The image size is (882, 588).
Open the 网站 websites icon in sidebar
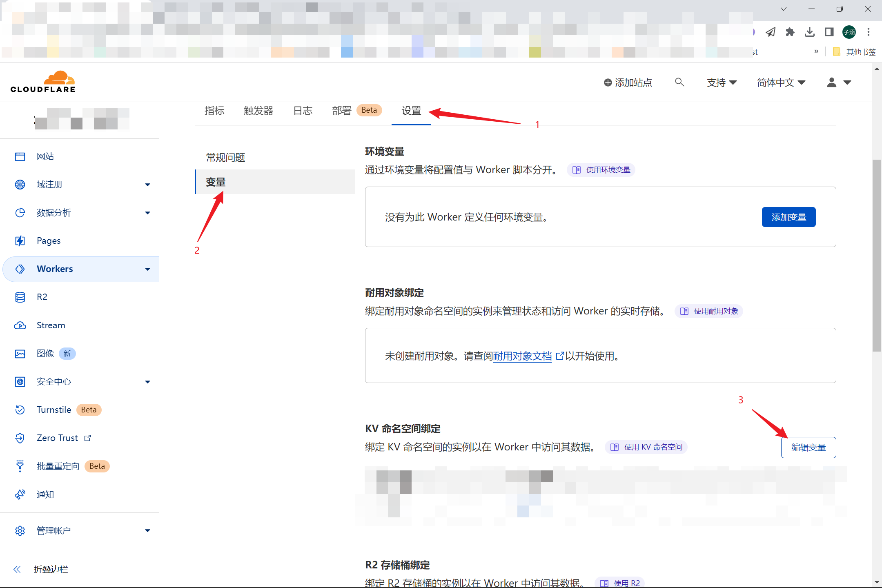pyautogui.click(x=20, y=156)
